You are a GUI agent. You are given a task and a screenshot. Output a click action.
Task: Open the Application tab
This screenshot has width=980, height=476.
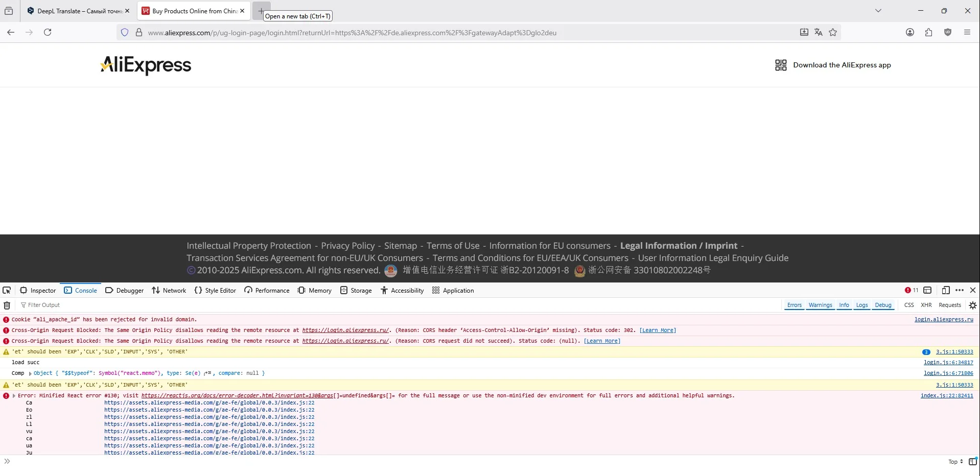[x=453, y=290]
